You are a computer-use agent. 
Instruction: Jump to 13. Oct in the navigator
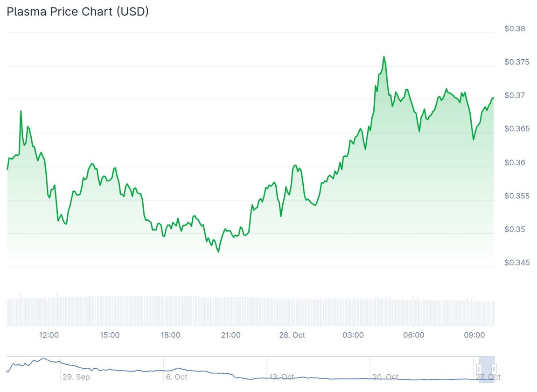(x=281, y=377)
